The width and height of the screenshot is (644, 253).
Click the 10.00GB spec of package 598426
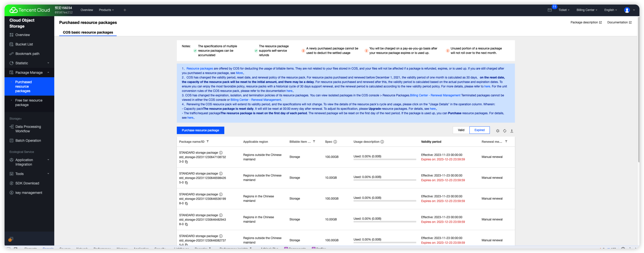331,178
